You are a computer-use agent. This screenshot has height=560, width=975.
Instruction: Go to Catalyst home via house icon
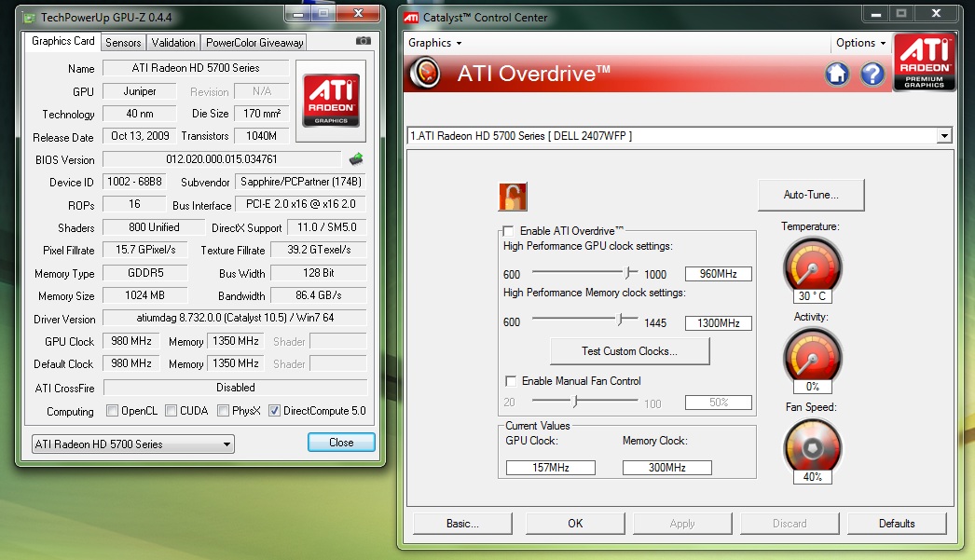pos(837,74)
